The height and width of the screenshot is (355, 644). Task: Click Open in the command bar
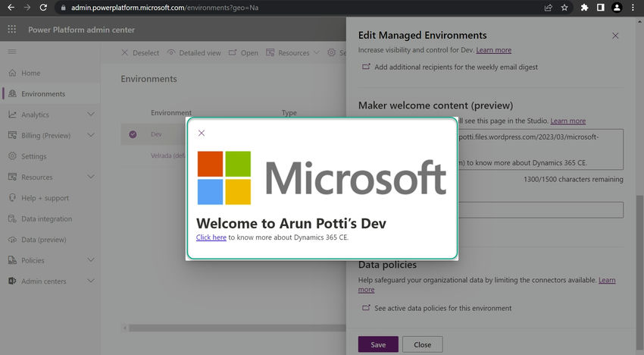pos(243,52)
